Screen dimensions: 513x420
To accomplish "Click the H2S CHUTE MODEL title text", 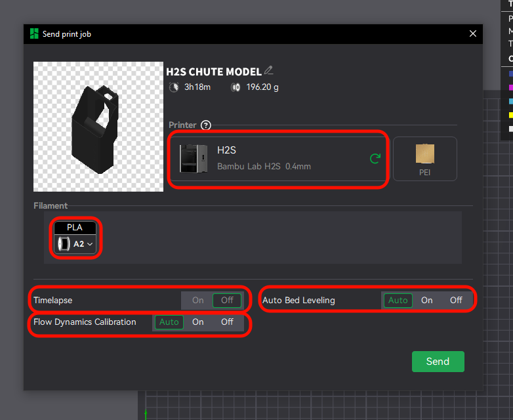I will (x=214, y=72).
